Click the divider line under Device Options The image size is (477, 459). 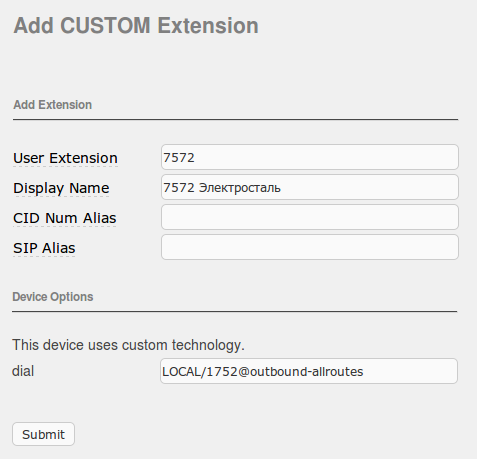click(234, 312)
